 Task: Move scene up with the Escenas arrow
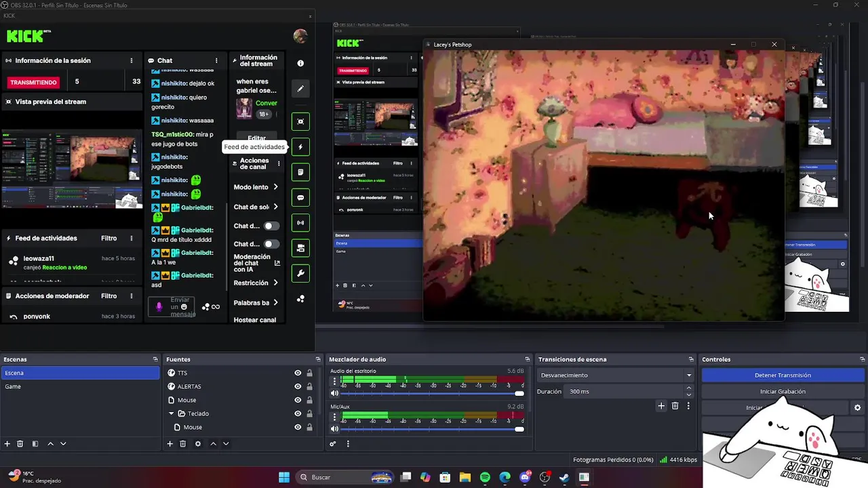(x=50, y=444)
